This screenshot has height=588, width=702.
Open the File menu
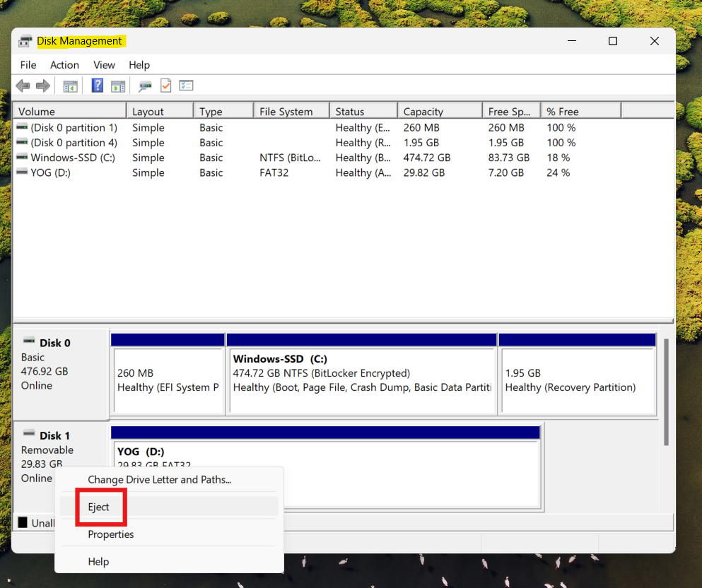(28, 64)
